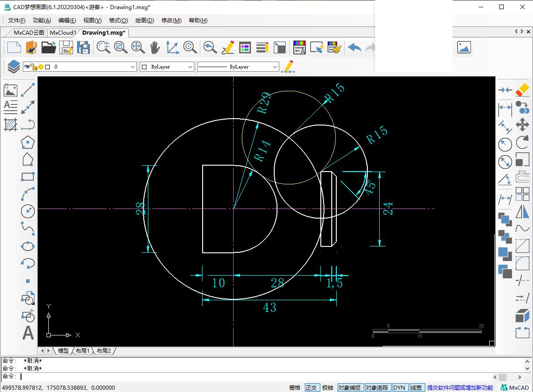Select the large A text tool
533x392 pixels.
point(28,333)
